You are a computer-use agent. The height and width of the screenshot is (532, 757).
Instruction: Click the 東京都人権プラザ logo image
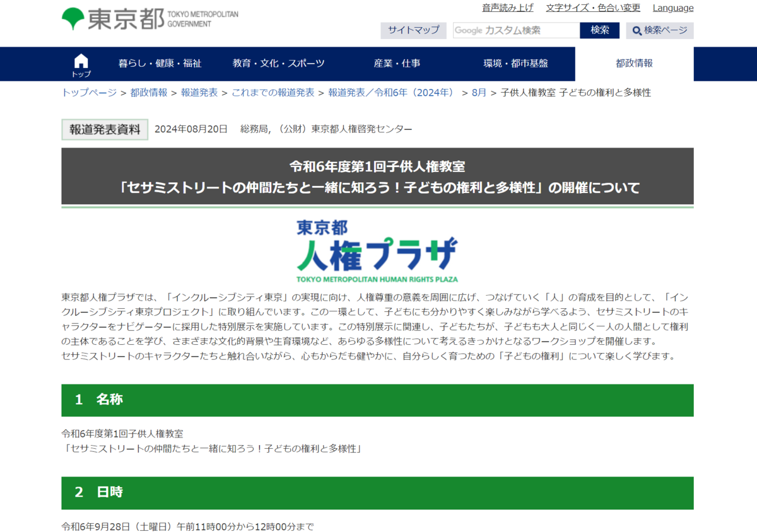[377, 251]
